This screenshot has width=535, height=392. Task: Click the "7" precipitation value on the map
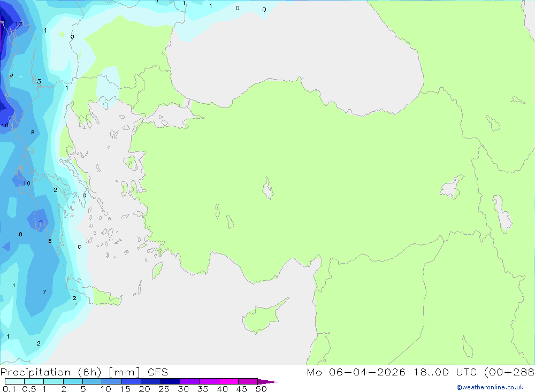44,291
